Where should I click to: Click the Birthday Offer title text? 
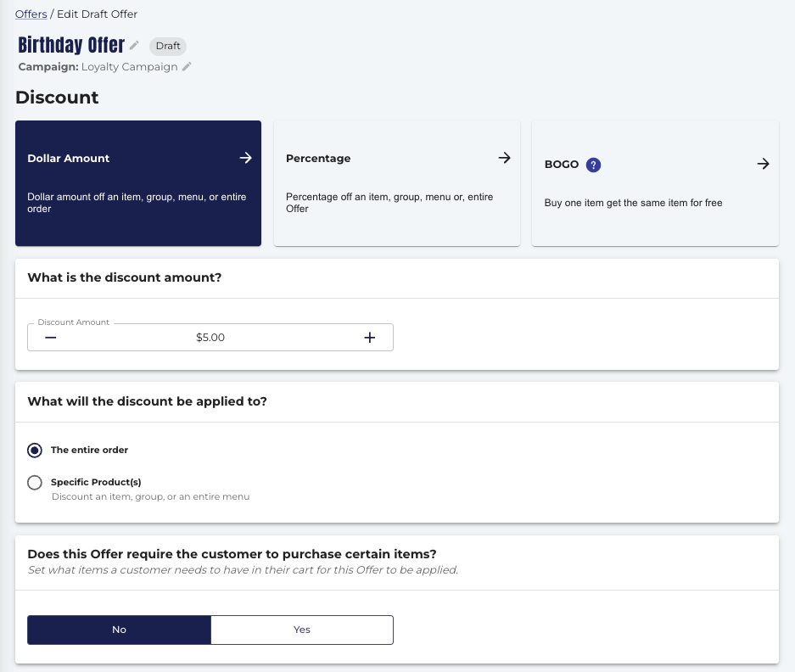tap(71, 45)
